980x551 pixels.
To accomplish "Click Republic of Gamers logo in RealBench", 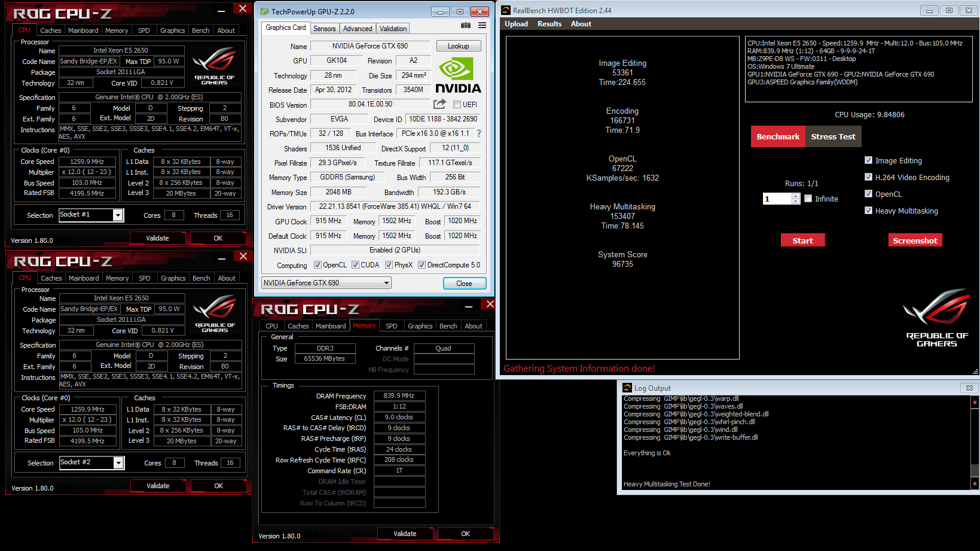I will point(936,318).
